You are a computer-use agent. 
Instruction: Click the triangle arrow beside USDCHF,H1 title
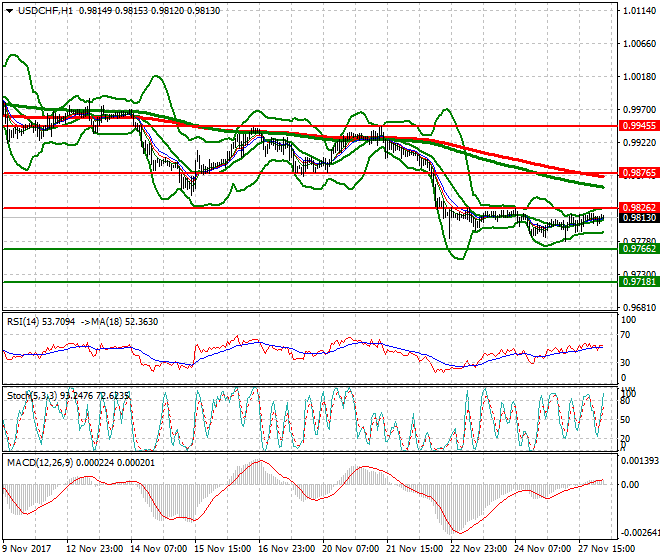click(8, 10)
